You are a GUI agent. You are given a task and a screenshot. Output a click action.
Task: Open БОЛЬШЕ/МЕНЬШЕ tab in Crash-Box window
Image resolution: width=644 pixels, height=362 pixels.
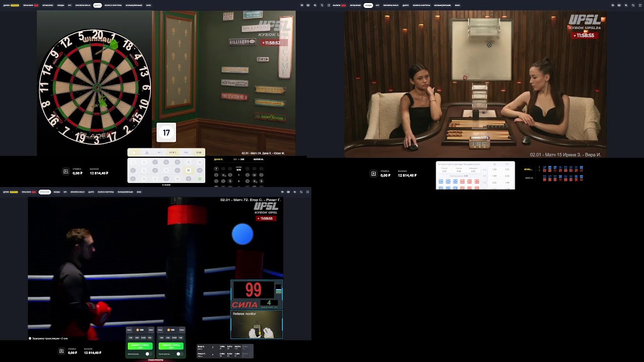point(125,192)
